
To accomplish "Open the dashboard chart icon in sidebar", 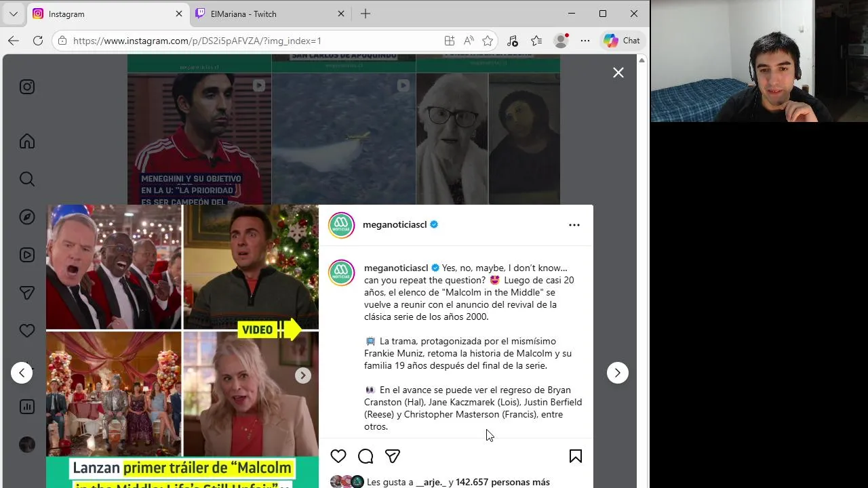I will 27,407.
